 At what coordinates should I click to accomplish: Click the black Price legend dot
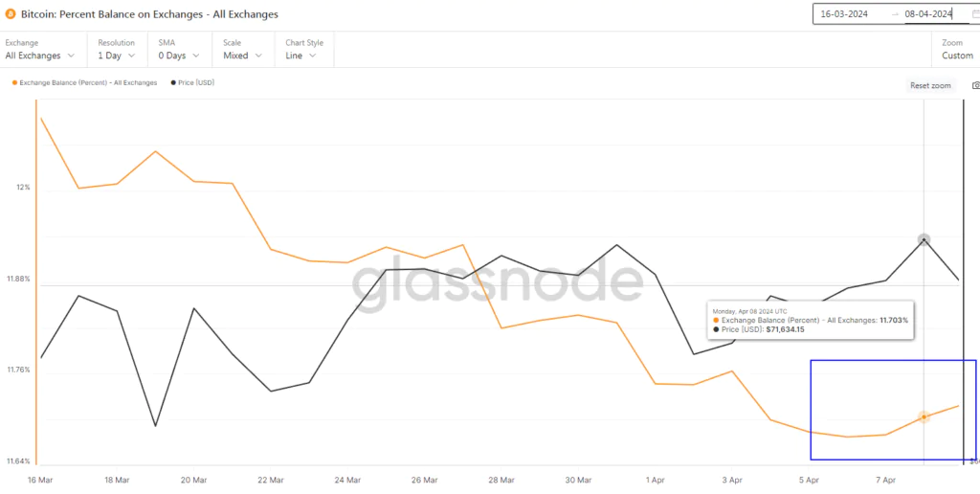(172, 82)
